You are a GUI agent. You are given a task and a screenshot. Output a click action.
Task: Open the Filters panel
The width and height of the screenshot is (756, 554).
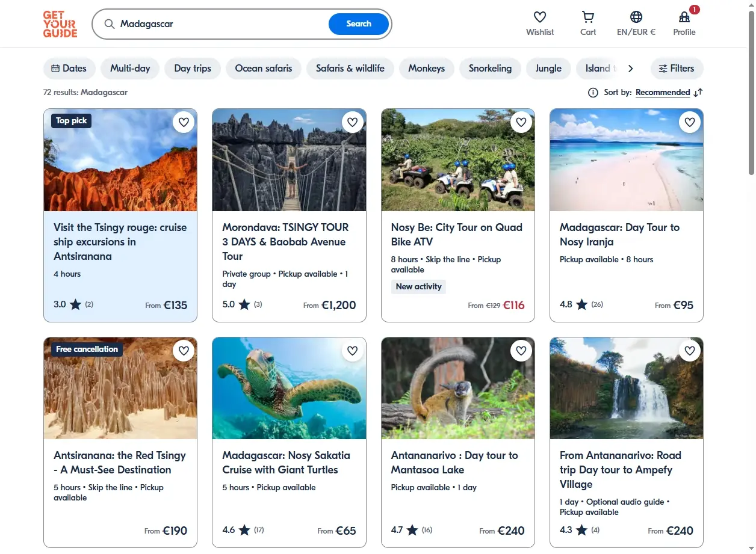677,69
